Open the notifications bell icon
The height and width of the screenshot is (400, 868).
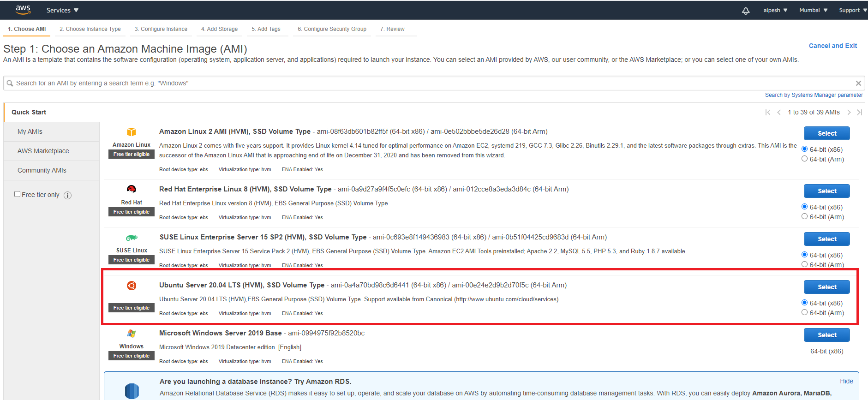point(746,10)
